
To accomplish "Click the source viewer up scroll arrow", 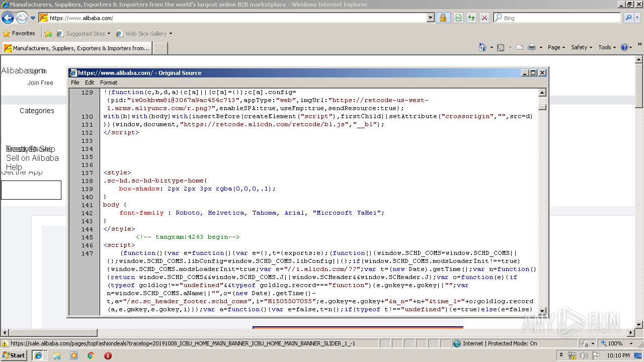I will click(542, 93).
